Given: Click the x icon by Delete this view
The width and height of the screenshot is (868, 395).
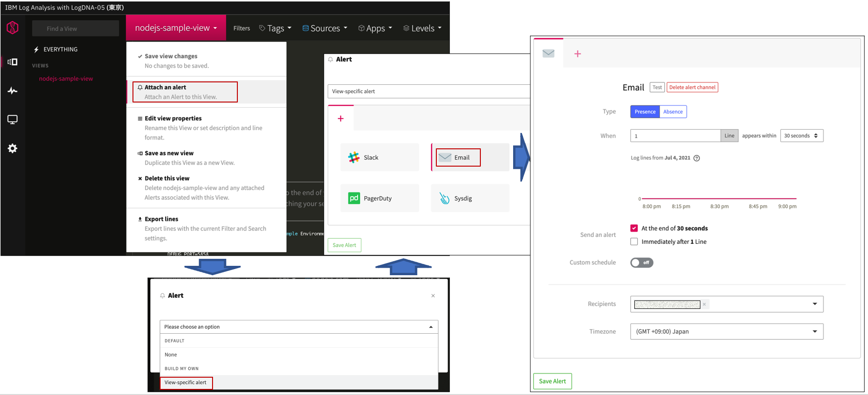Looking at the screenshot, I should [x=140, y=178].
